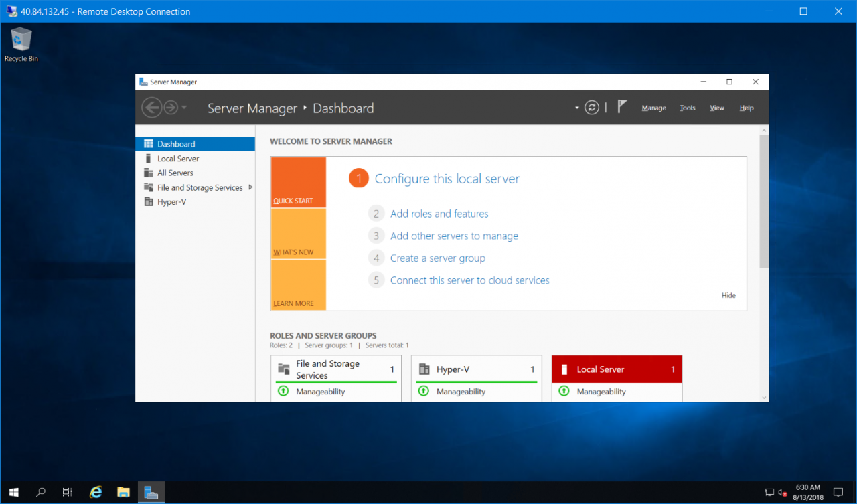
Task: Click the red Local Server tile header
Action: [617, 369]
